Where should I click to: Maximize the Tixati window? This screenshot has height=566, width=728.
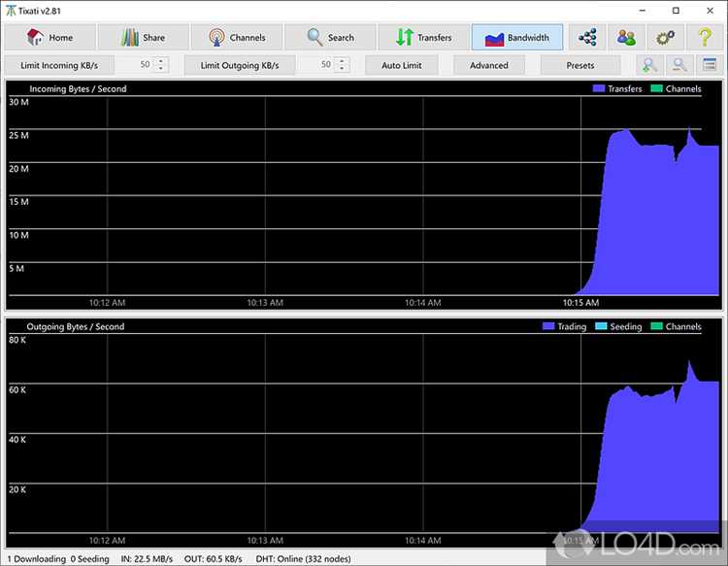pyautogui.click(x=676, y=11)
